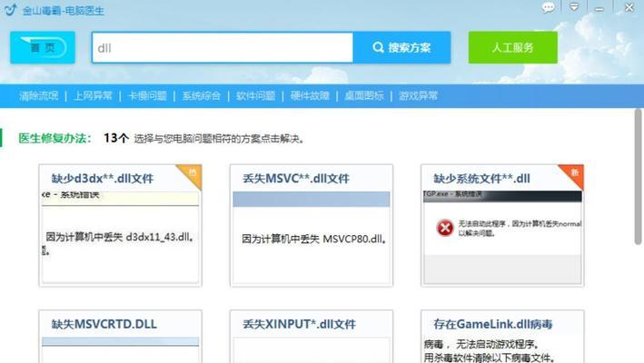Image resolution: width=644 pixels, height=363 pixels.
Task: Click the TGP.exe system error preview thumbnail
Action: pos(502,237)
